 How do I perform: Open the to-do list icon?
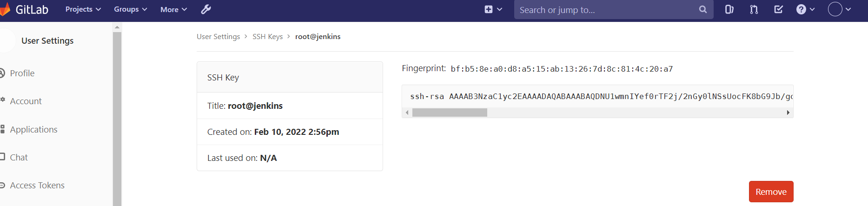pos(778,9)
